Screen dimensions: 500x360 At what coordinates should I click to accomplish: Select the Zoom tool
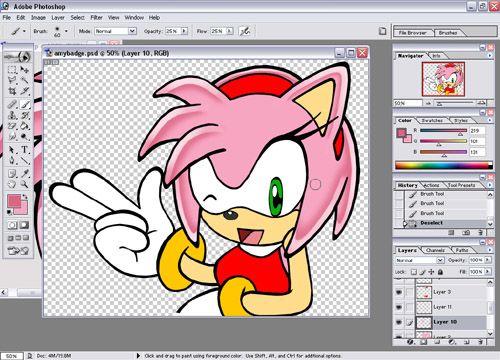tap(25, 184)
